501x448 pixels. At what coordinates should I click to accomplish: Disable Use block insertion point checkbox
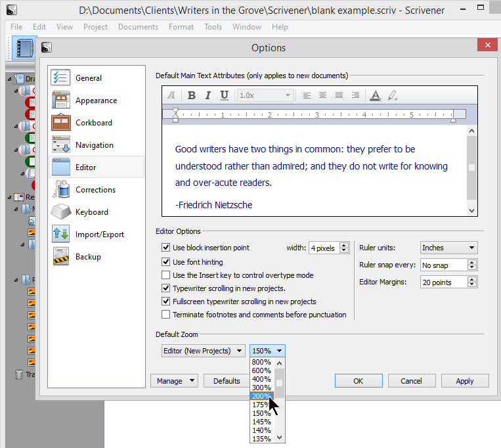point(166,248)
